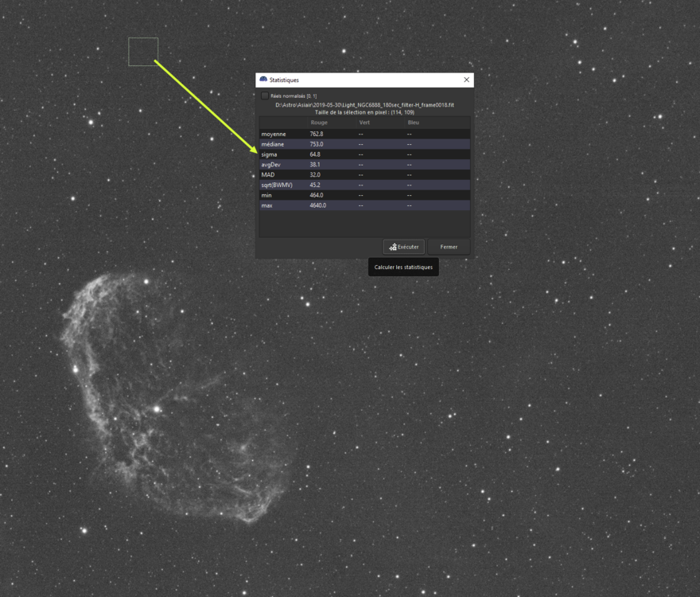
Task: Click the Exécuter button
Action: pyautogui.click(x=403, y=247)
